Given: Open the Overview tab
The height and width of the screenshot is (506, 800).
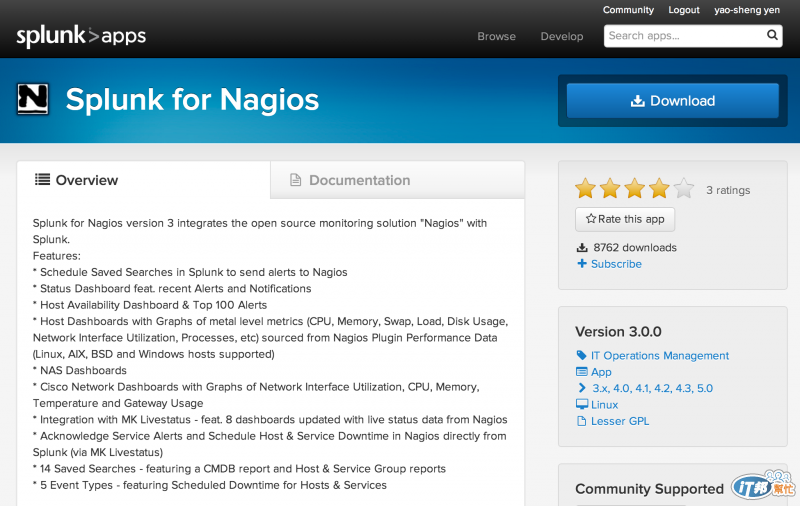Looking at the screenshot, I should coord(143,180).
